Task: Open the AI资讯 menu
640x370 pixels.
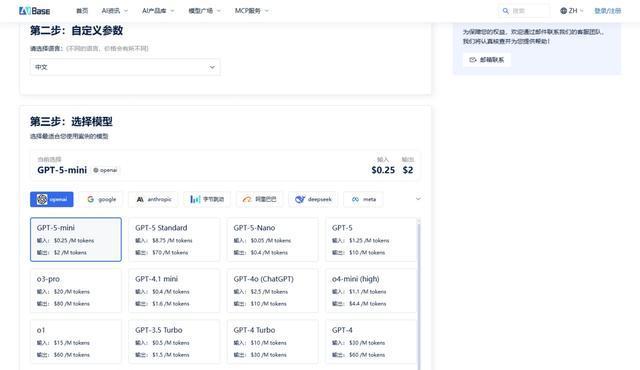Action: pyautogui.click(x=115, y=11)
